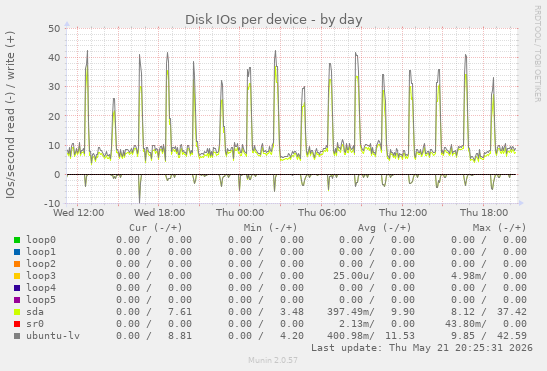Click the loop0 green legend swatch

17,240
